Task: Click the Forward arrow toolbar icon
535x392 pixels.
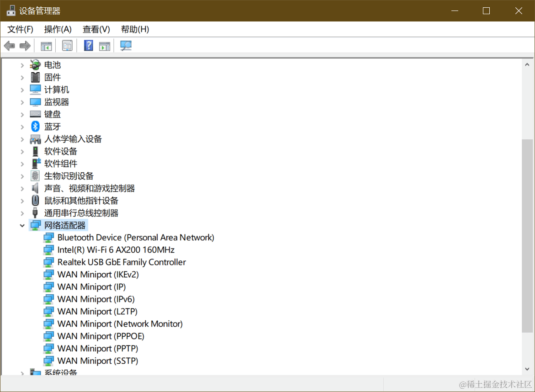Action: 25,46
